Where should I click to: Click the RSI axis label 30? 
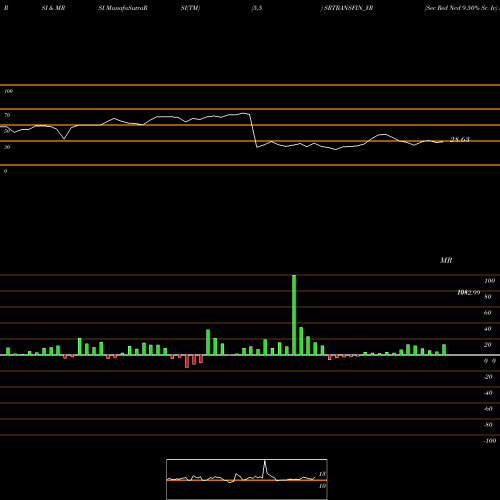(x=7, y=147)
